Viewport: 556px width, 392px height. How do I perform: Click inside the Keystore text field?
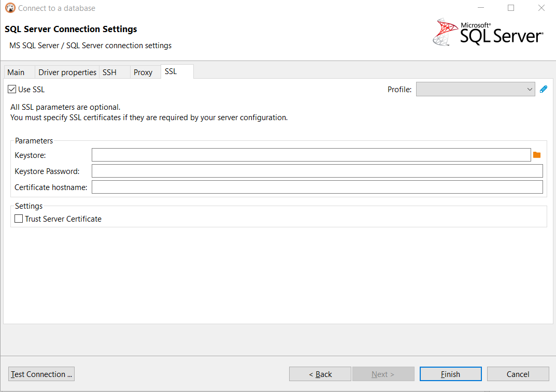pyautogui.click(x=311, y=154)
